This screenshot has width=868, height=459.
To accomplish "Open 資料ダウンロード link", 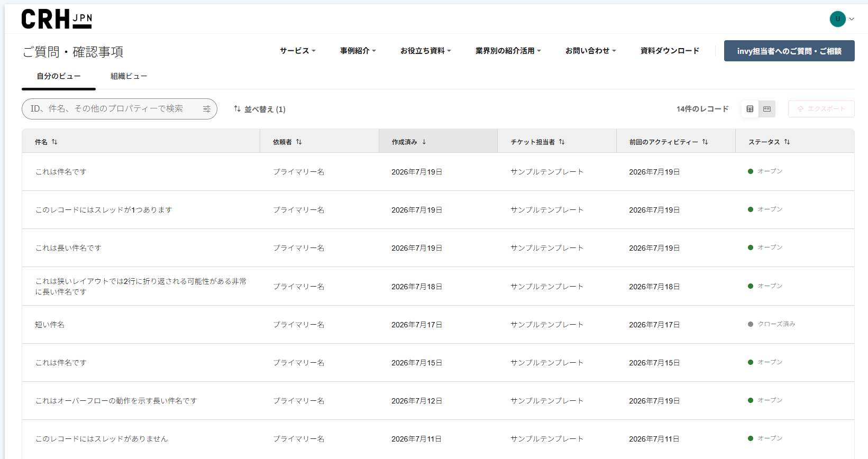I will tap(670, 51).
